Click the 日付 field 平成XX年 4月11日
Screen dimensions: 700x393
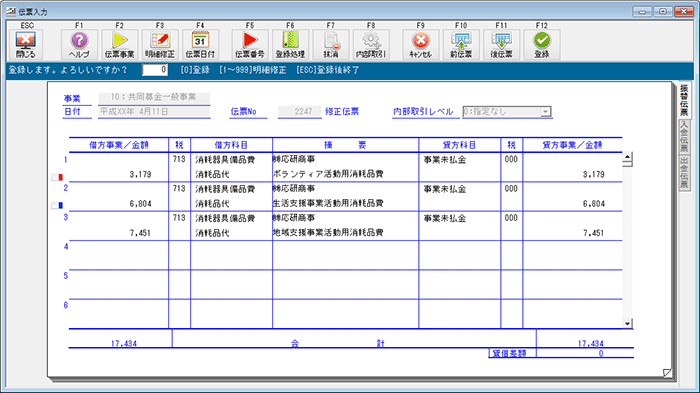(154, 112)
